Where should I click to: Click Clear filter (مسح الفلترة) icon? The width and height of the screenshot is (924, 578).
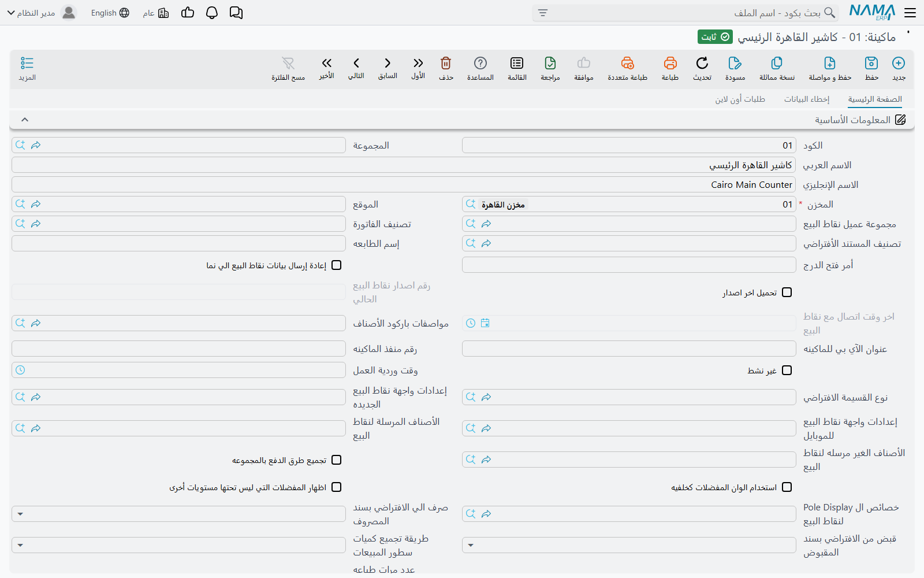[288, 63]
